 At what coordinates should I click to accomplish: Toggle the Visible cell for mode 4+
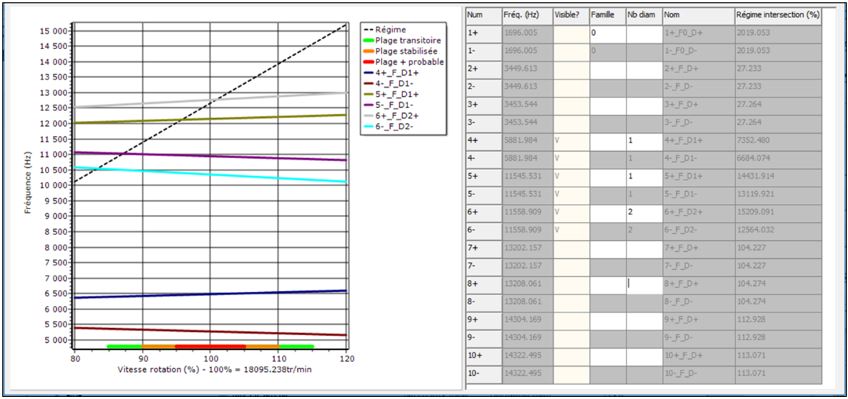tap(571, 140)
